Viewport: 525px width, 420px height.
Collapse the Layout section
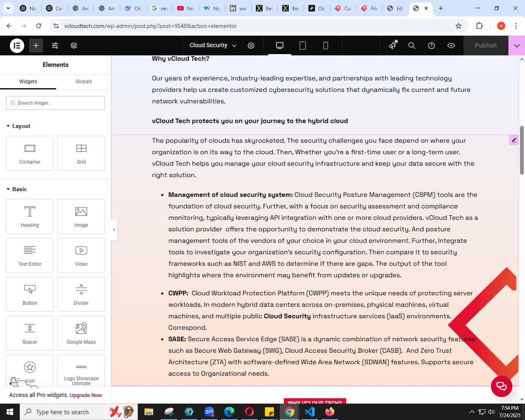click(18, 126)
